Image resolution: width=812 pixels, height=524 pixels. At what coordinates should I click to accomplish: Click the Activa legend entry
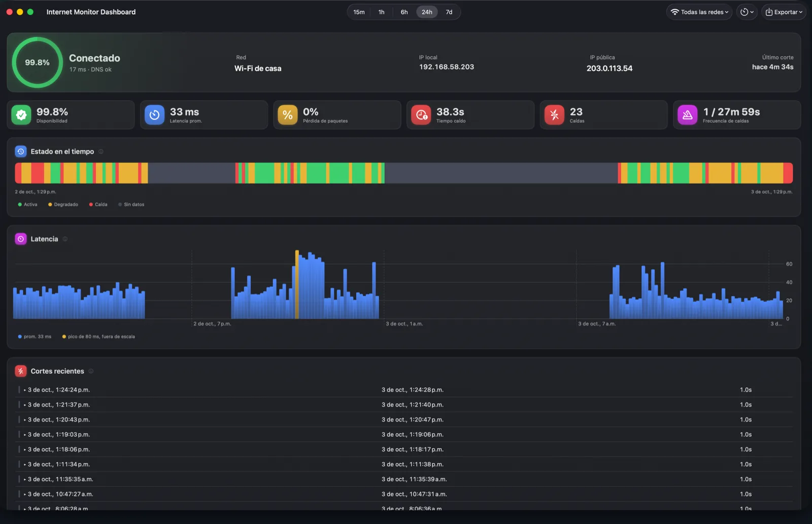(27, 205)
